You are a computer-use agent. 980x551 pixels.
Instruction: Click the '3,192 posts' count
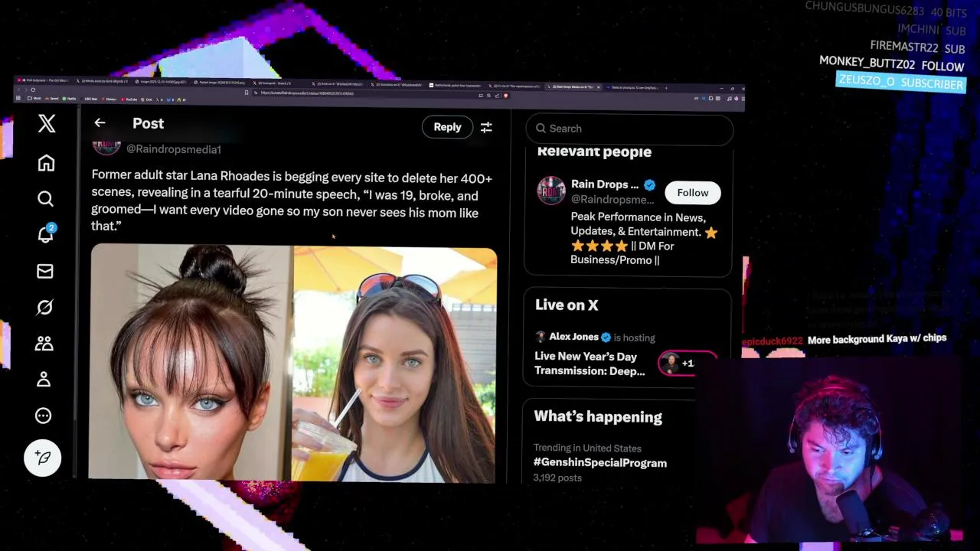tap(557, 478)
